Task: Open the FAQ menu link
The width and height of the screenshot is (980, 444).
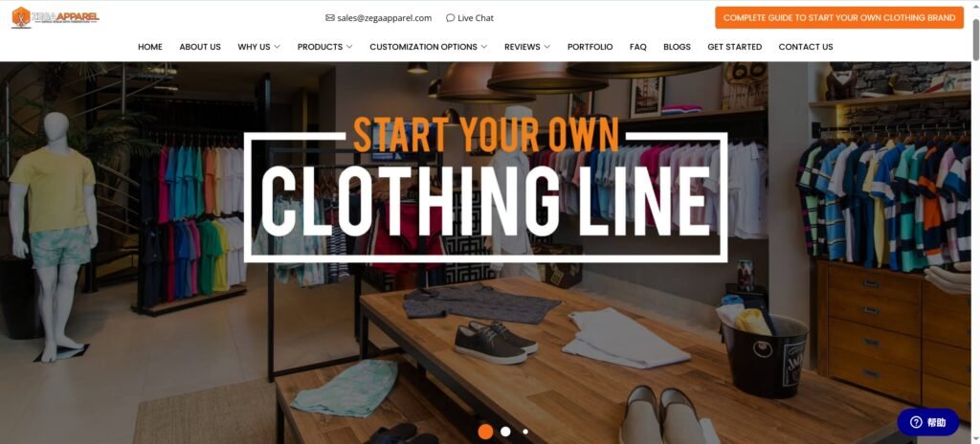Action: coord(638,46)
